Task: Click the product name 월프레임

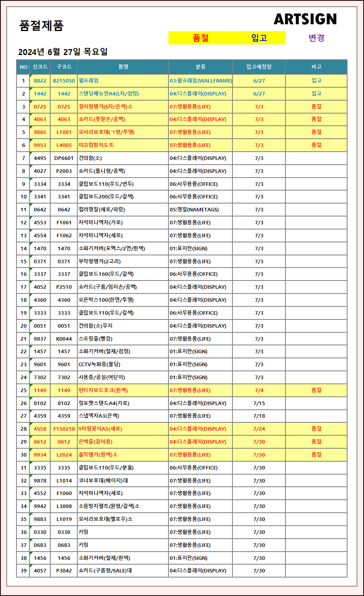Action: point(89,81)
